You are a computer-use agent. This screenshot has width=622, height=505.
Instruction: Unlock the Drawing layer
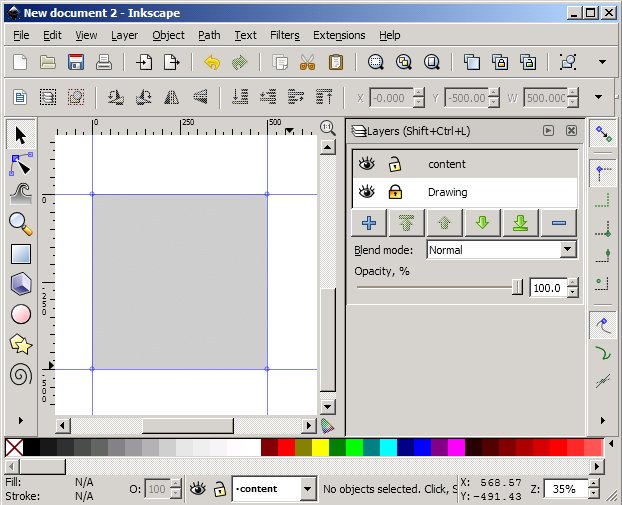click(x=395, y=192)
